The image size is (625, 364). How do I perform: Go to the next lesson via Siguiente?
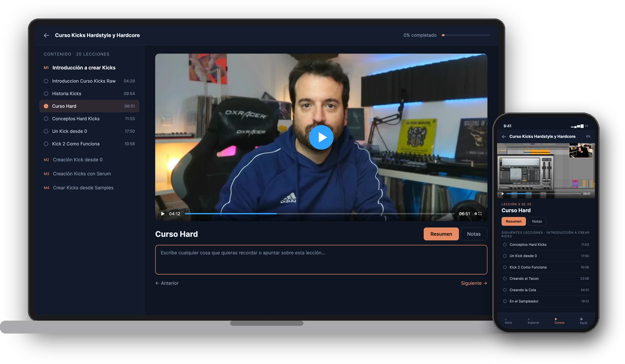point(474,283)
